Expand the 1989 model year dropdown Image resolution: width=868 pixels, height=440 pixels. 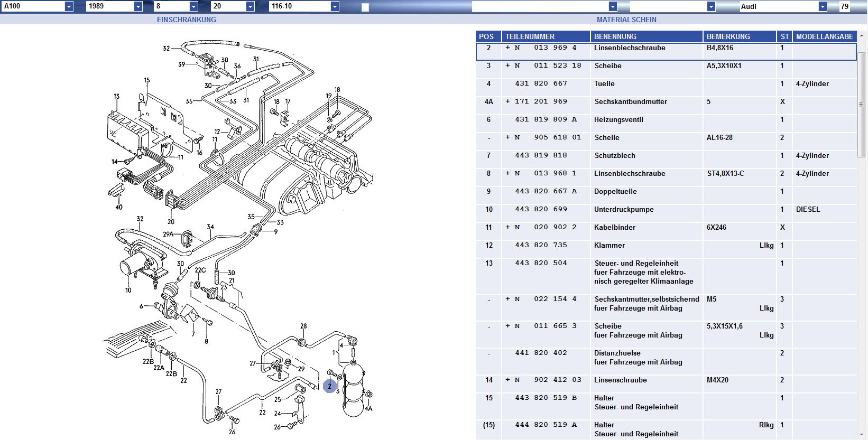tap(138, 6)
